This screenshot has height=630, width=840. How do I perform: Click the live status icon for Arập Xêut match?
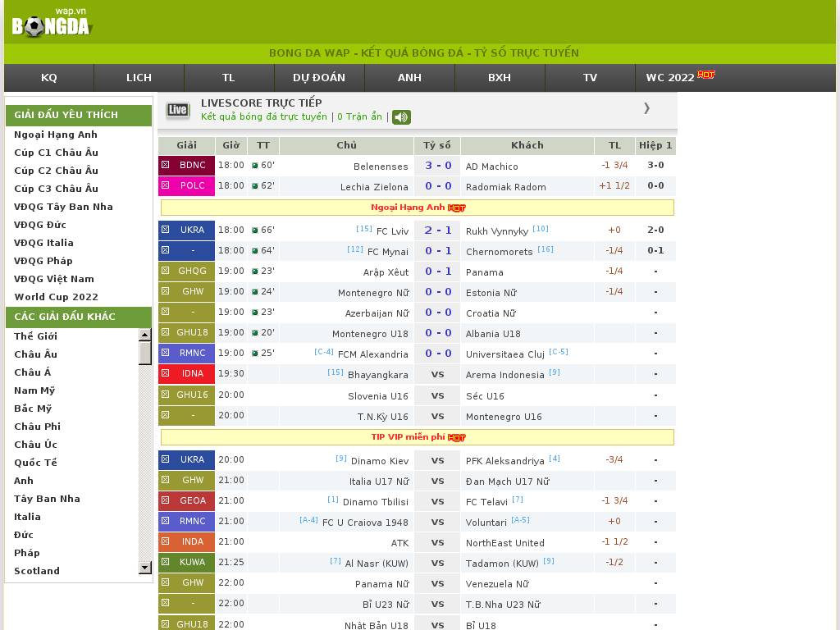click(x=255, y=272)
